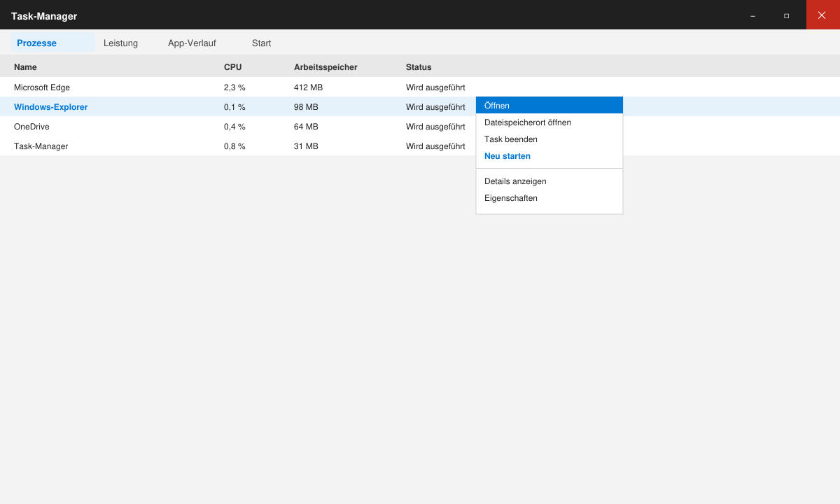Sort by the CPU column header

(x=232, y=67)
